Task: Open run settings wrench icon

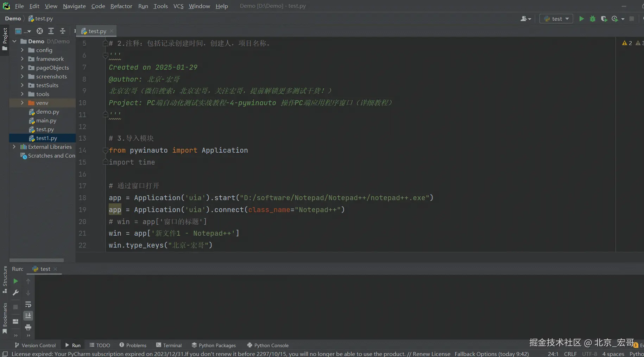Action: tap(15, 293)
